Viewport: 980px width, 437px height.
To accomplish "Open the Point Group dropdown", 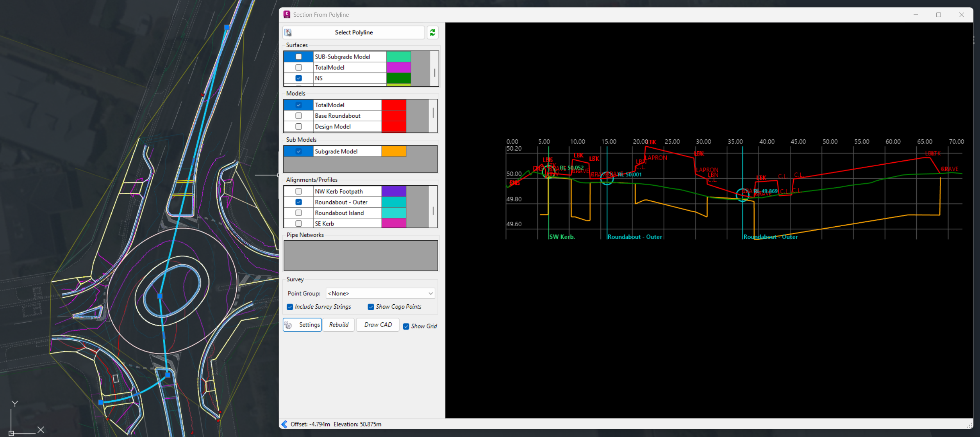I will (430, 293).
